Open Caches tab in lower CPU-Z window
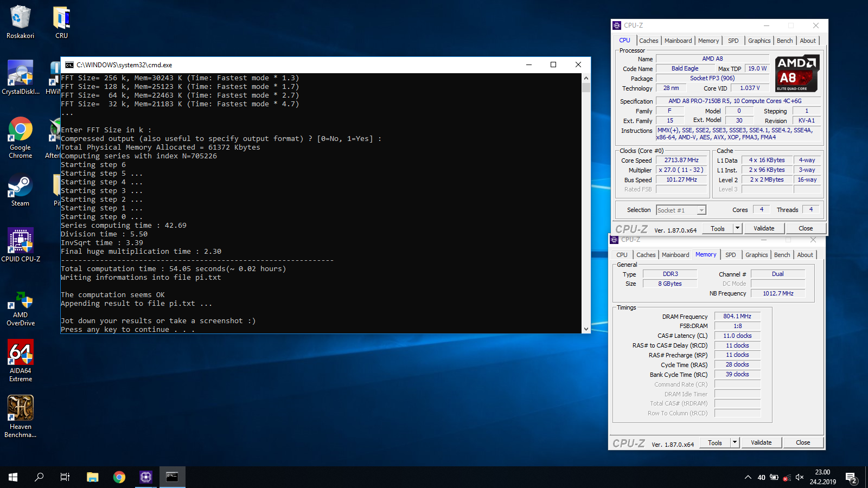This screenshot has height=488, width=868. 646,255
